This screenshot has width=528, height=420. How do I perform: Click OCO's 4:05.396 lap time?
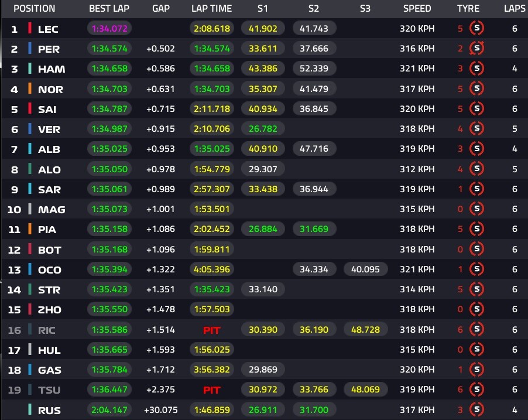point(212,269)
